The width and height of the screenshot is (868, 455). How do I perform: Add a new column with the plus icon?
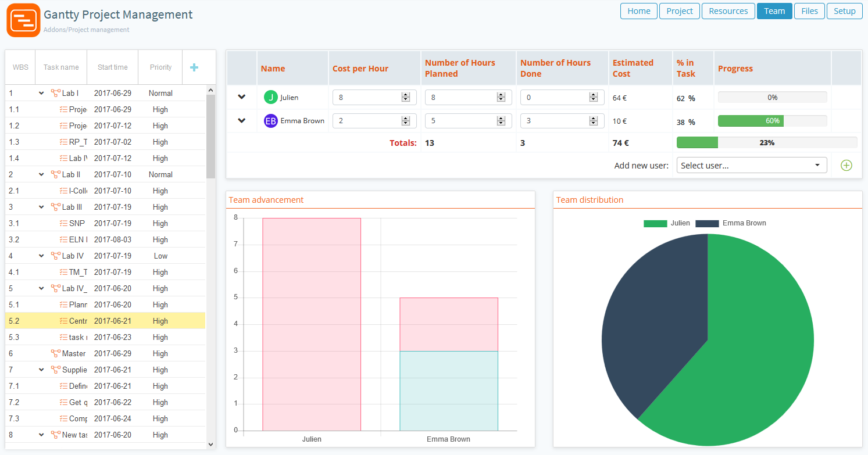click(194, 67)
